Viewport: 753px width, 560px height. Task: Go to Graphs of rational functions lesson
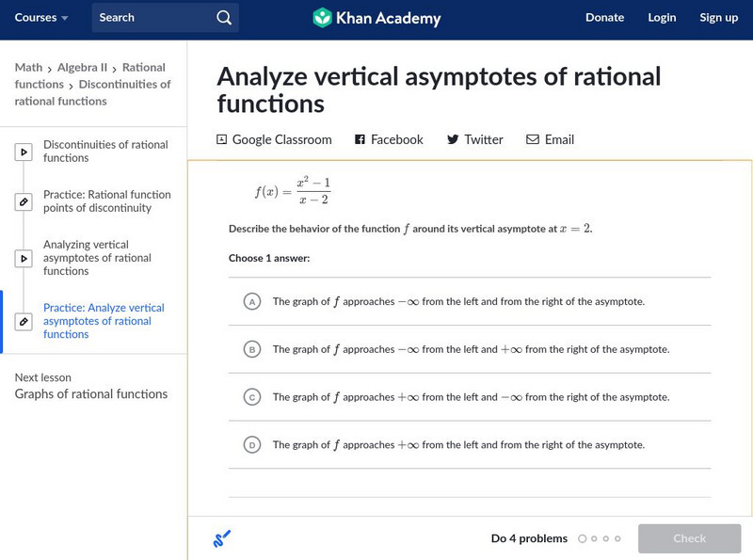coord(91,394)
